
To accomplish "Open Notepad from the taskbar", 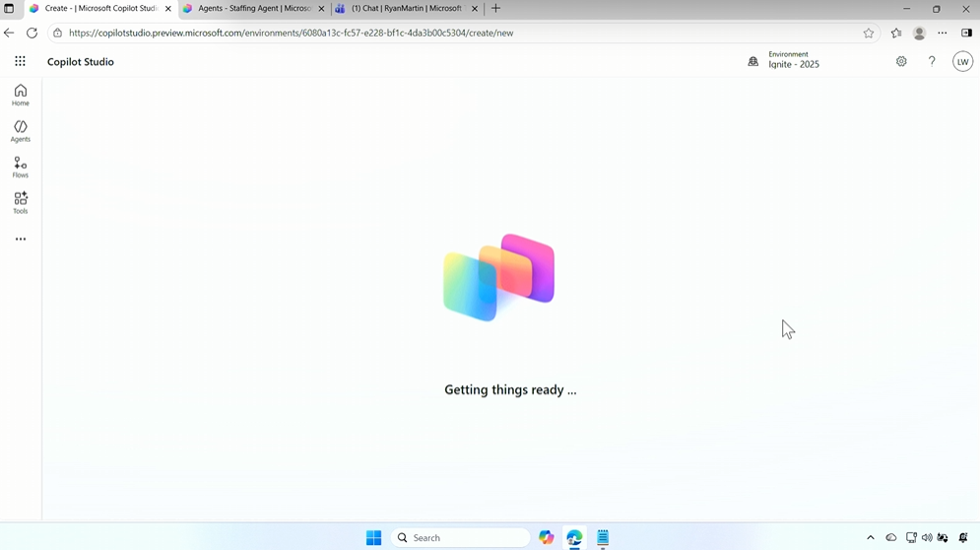I will (603, 537).
